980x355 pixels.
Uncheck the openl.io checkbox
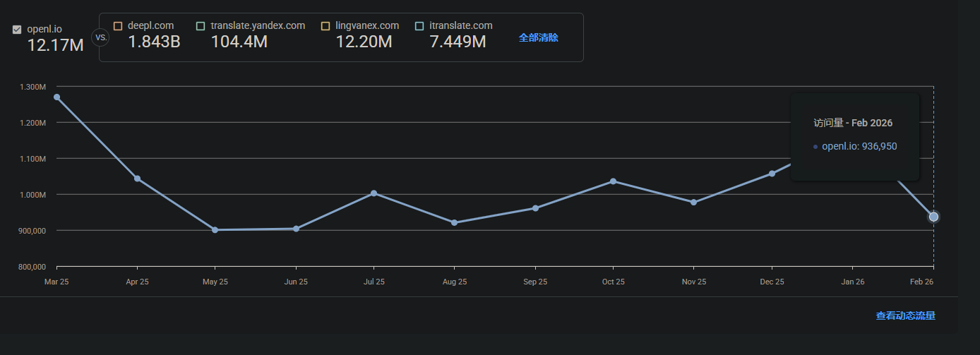(x=17, y=30)
